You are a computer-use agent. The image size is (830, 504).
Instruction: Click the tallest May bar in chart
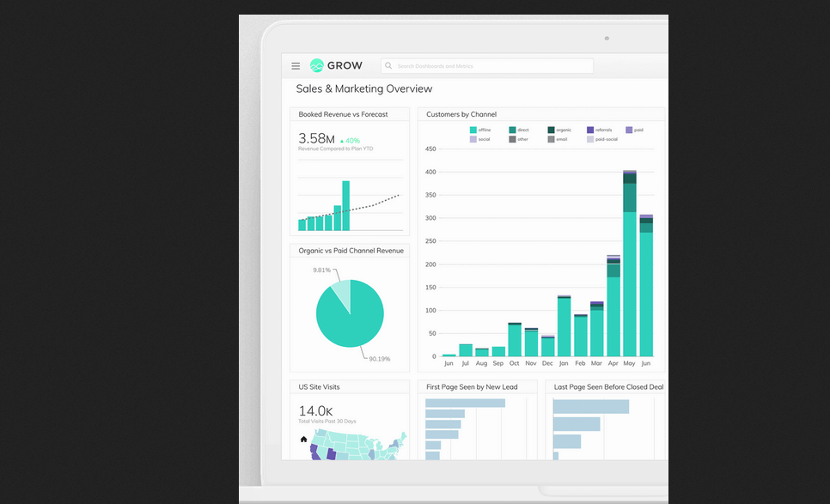pyautogui.click(x=630, y=283)
